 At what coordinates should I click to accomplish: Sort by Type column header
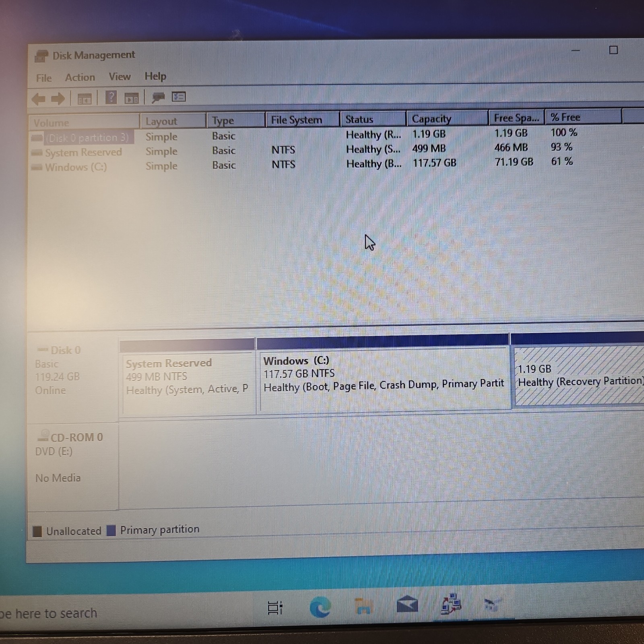[236, 120]
